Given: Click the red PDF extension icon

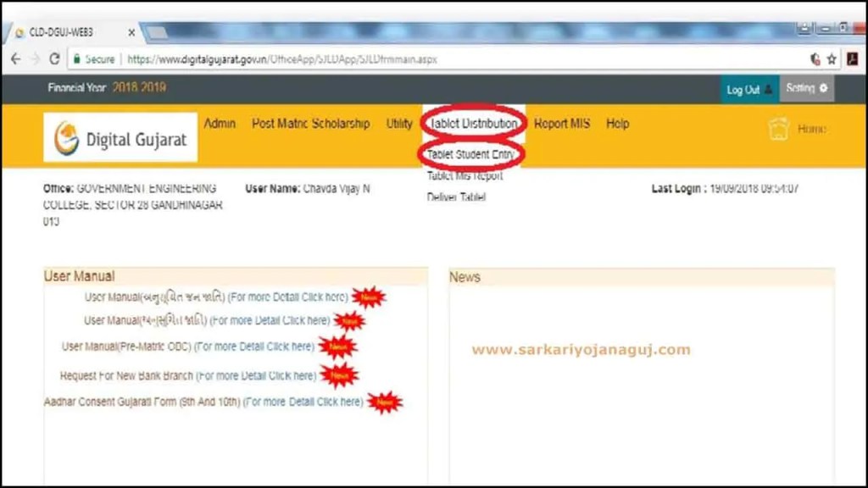Looking at the screenshot, I should (x=853, y=59).
